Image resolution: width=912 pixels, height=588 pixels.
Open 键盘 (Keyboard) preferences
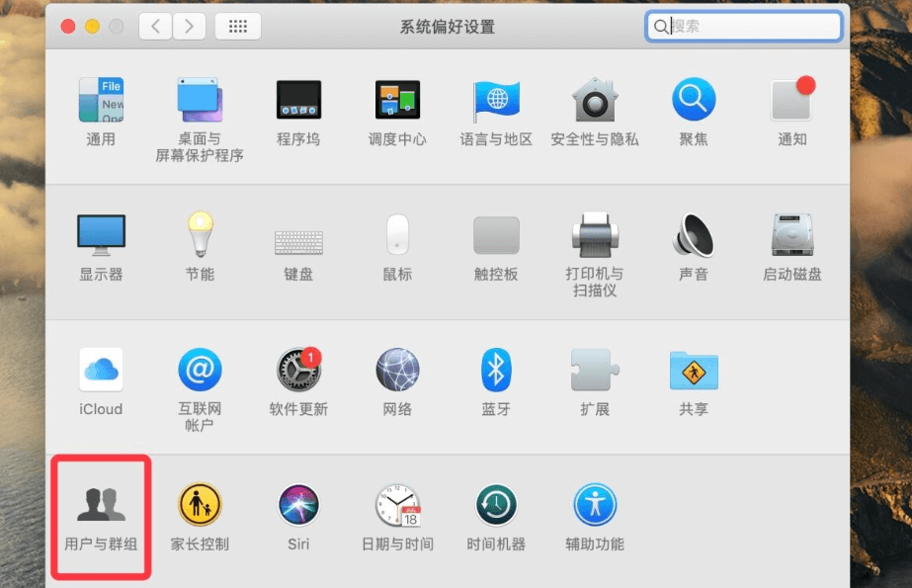point(297,242)
